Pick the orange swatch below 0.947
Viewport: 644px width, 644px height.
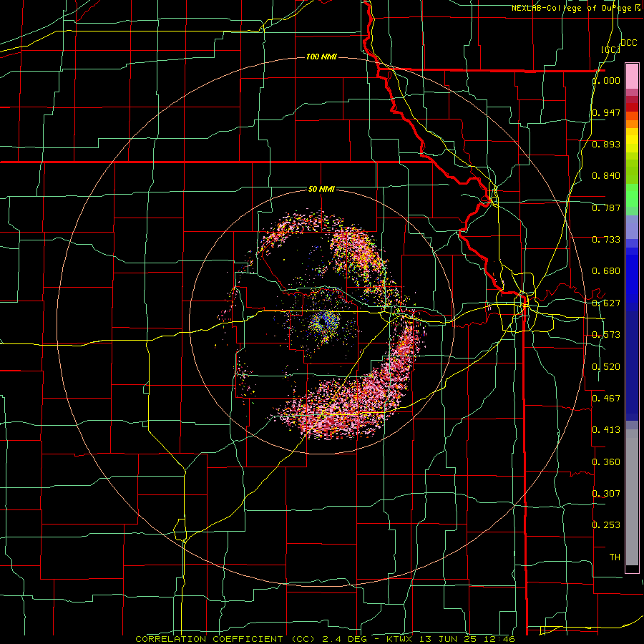[x=632, y=124]
